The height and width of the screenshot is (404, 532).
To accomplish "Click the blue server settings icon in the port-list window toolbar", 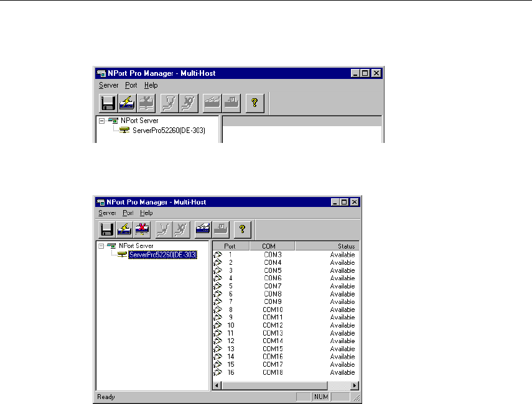I will tap(203, 229).
